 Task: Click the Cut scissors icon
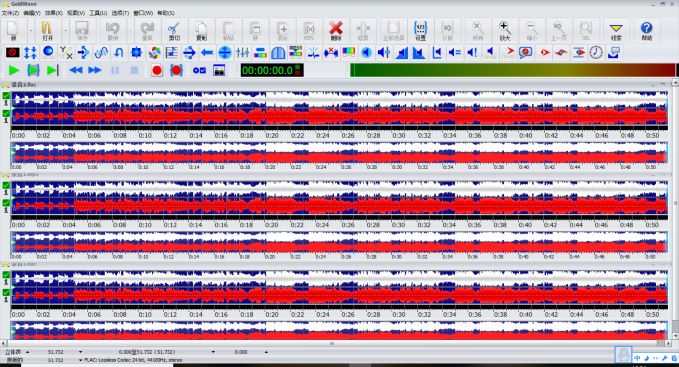pos(174,31)
